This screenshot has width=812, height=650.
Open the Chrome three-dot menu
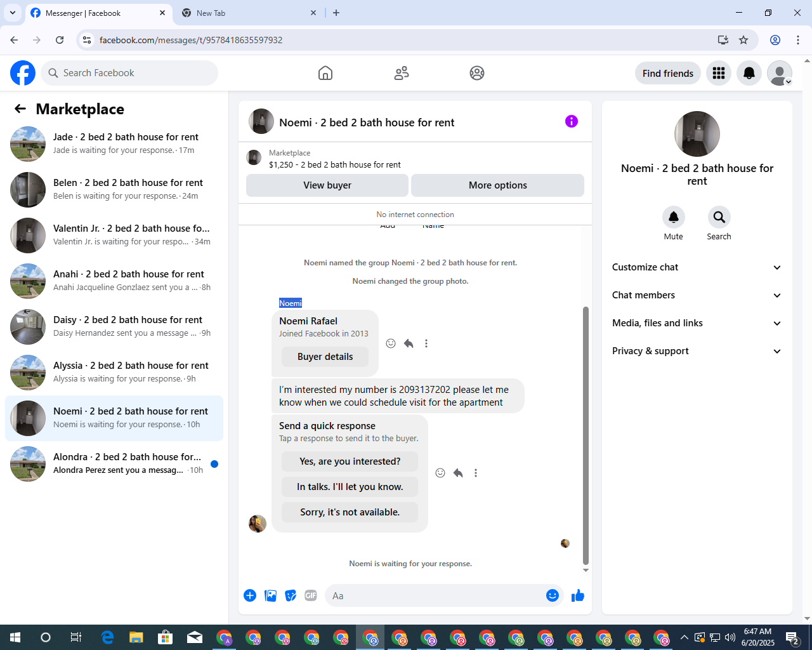[x=798, y=40]
